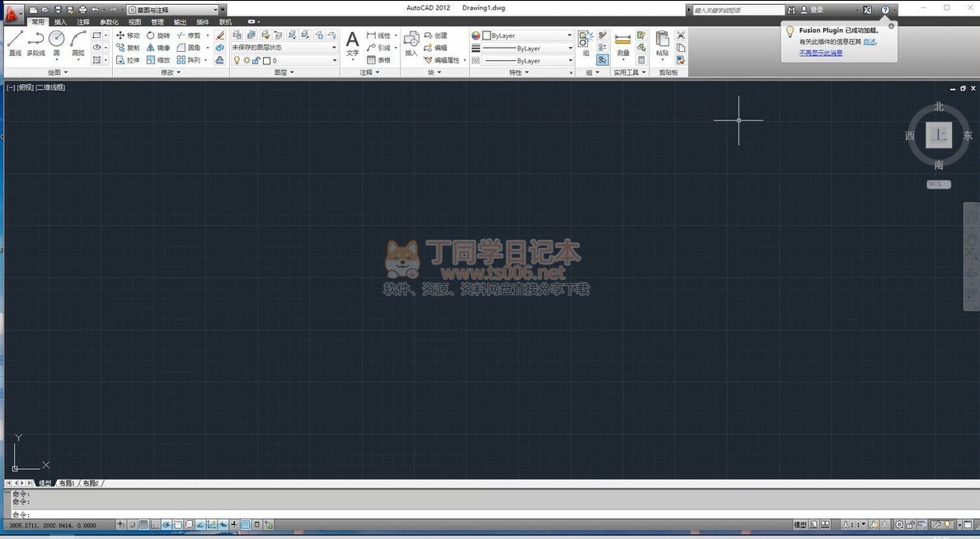Switch to the 插入 ribbon tab
980x539 pixels.
click(x=60, y=22)
